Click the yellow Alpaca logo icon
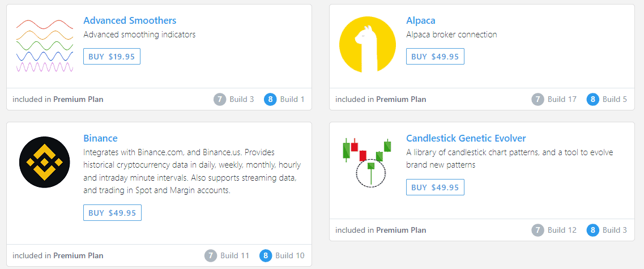The width and height of the screenshot is (644, 269). 368,45
